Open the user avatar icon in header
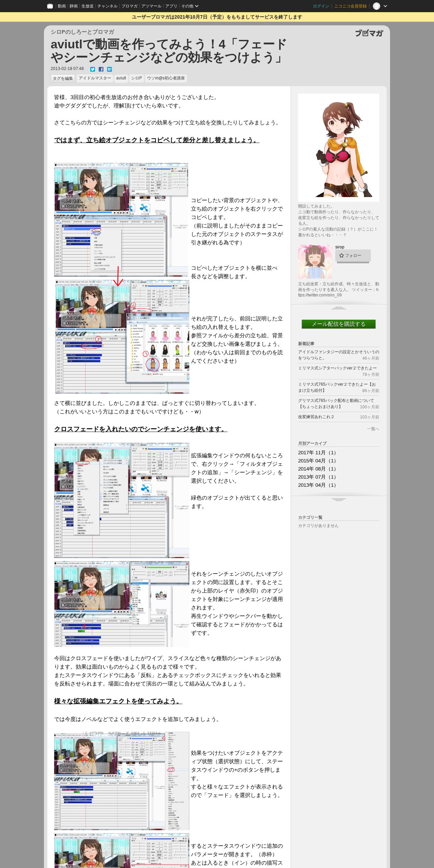The image size is (434, 868). (377, 6)
